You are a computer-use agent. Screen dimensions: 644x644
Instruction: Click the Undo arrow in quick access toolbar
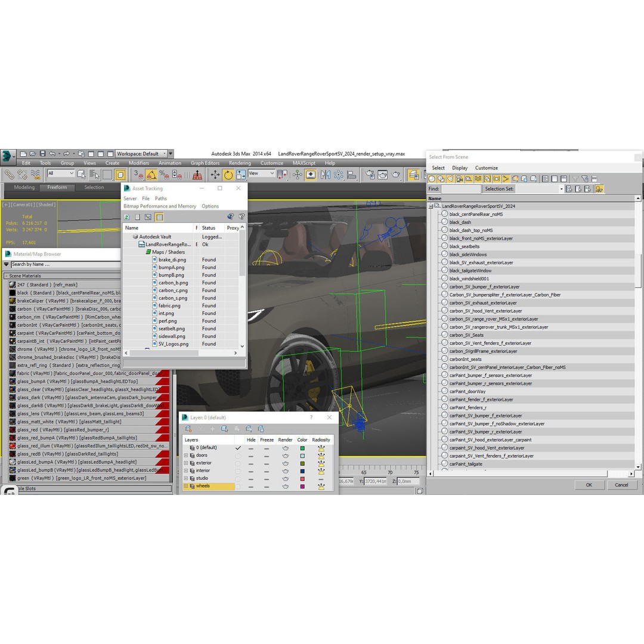pos(52,154)
